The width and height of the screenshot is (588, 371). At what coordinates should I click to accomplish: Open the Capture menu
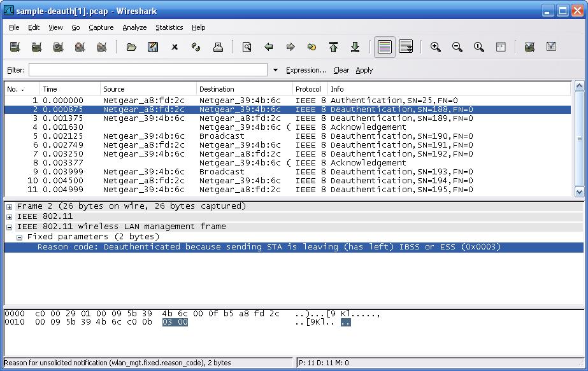click(x=101, y=27)
